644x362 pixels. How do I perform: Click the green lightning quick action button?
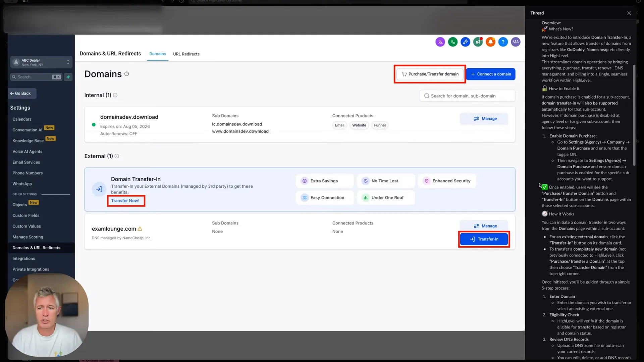coord(68,77)
